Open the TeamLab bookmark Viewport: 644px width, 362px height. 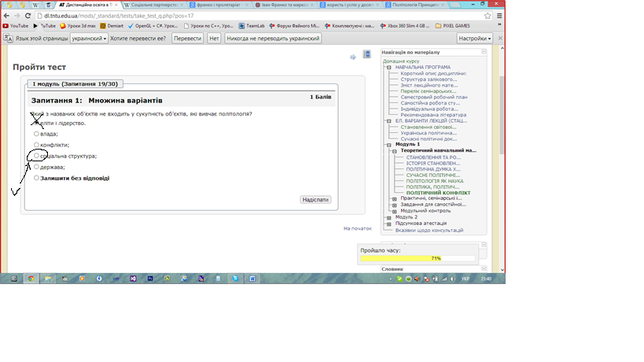pyautogui.click(x=252, y=25)
